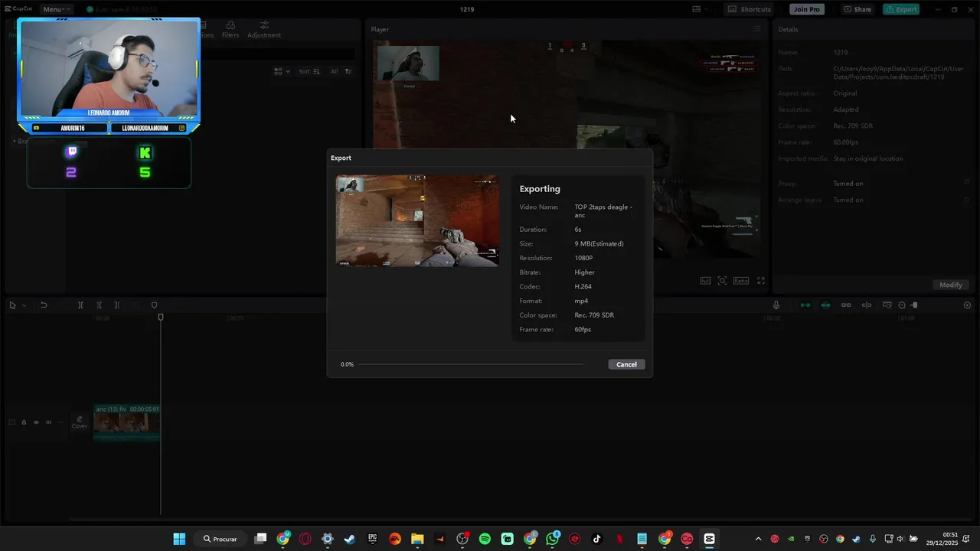Expand the cursor tool dropdown arrow
Screen dimensions: 980x551
pos(24,305)
